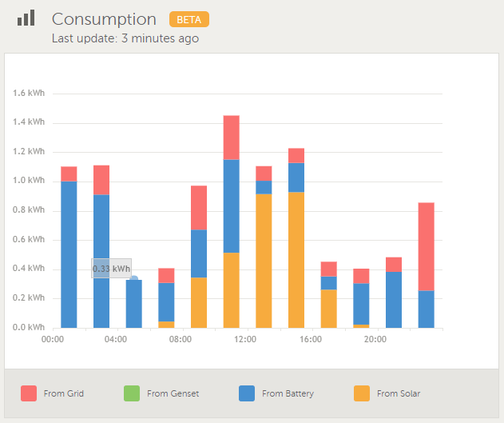Click the 'From Solar' legend label
This screenshot has height=423, width=504.
pos(399,393)
